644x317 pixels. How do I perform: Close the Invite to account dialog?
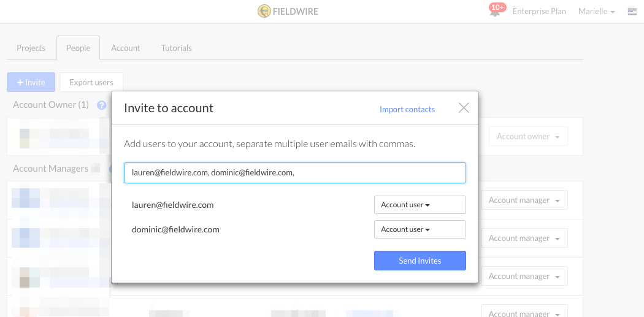tap(464, 108)
